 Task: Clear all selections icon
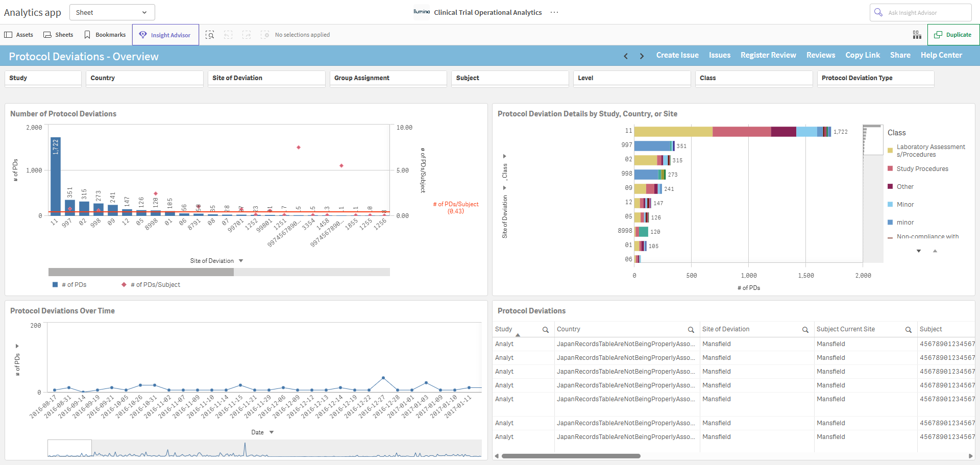pos(265,35)
